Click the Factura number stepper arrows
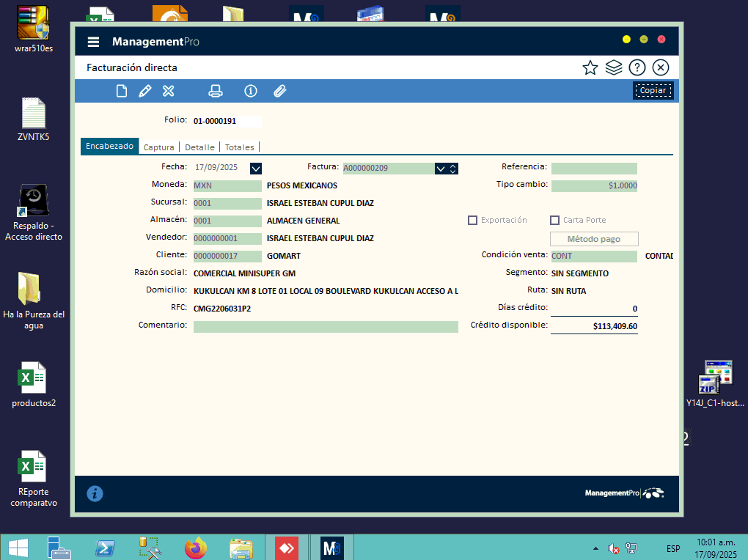Image resolution: width=748 pixels, height=560 pixels. tap(453, 169)
